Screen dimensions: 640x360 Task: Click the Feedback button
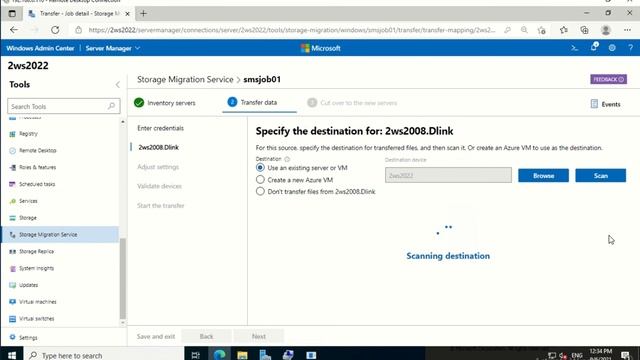point(608,79)
